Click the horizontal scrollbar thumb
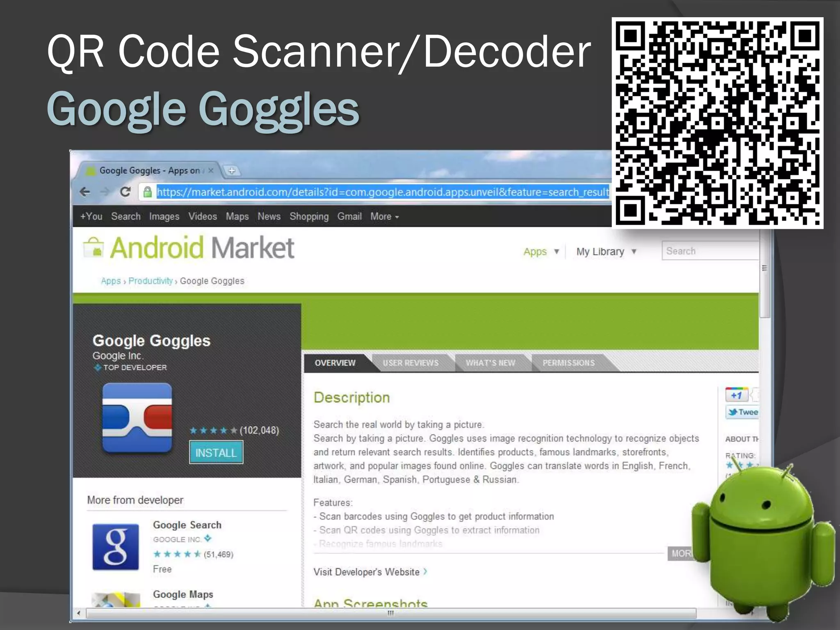Screen dimensions: 840x630 (391, 614)
